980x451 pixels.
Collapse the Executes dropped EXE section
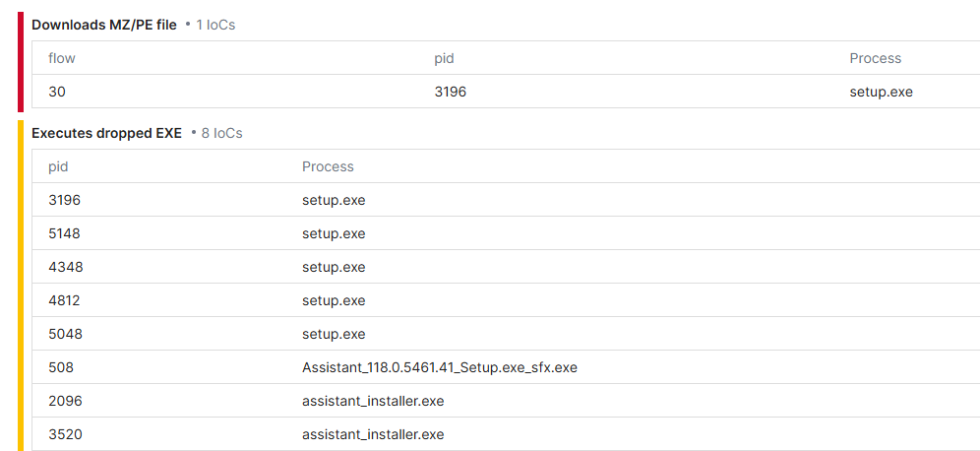point(106,133)
